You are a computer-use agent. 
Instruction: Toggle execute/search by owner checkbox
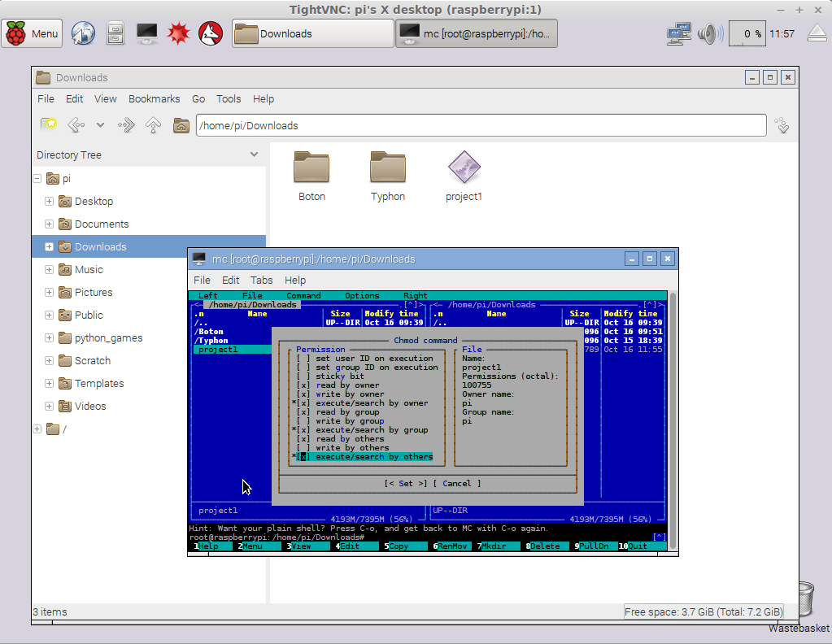point(303,403)
